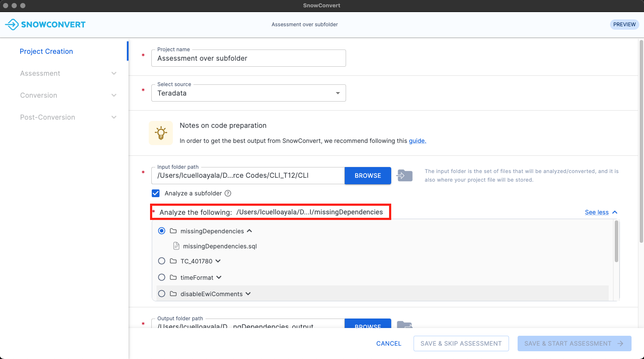
Task: Click the subfolder list scrollbar
Action: [616, 241]
